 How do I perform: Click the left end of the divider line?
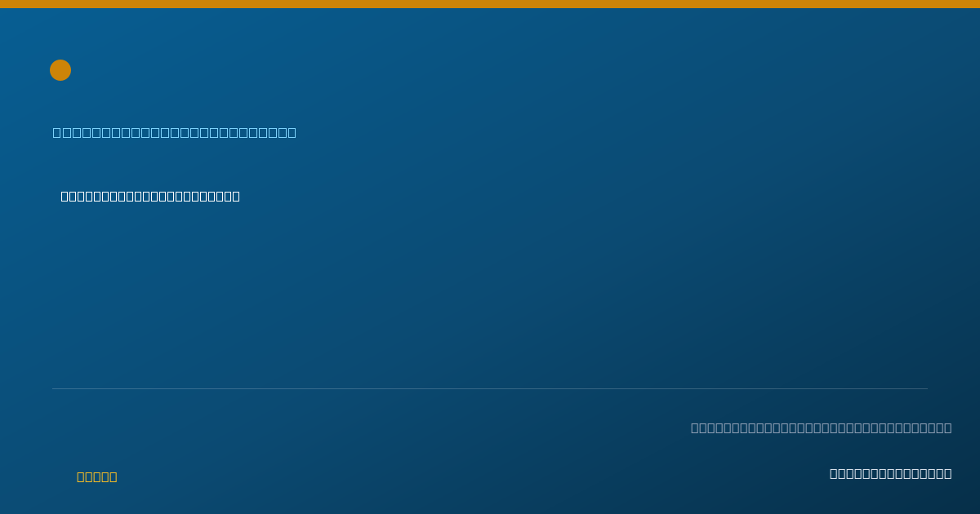(x=54, y=388)
